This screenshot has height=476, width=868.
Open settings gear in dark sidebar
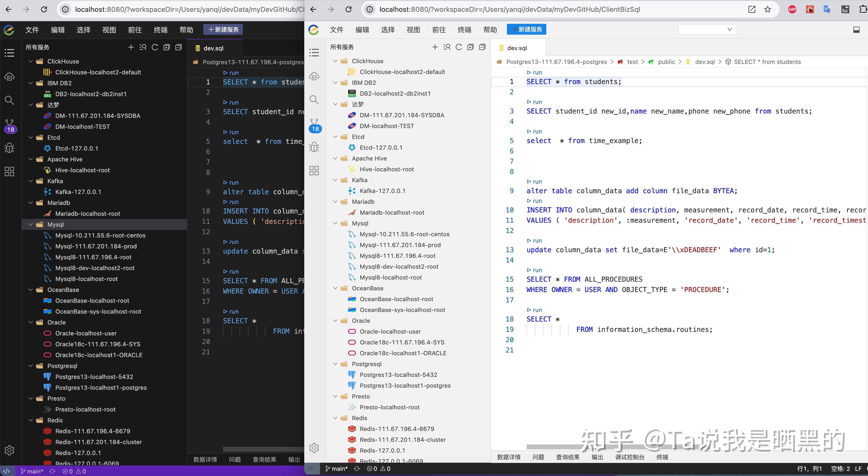tap(9, 450)
